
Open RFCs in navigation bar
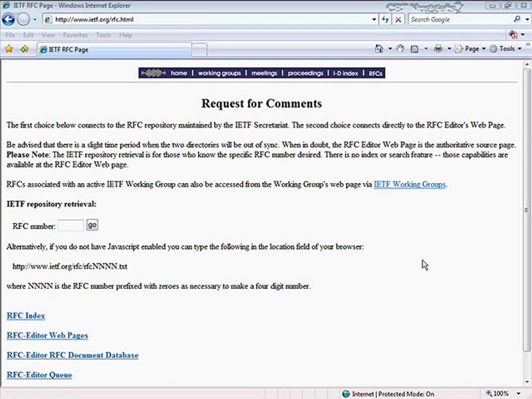pos(375,73)
